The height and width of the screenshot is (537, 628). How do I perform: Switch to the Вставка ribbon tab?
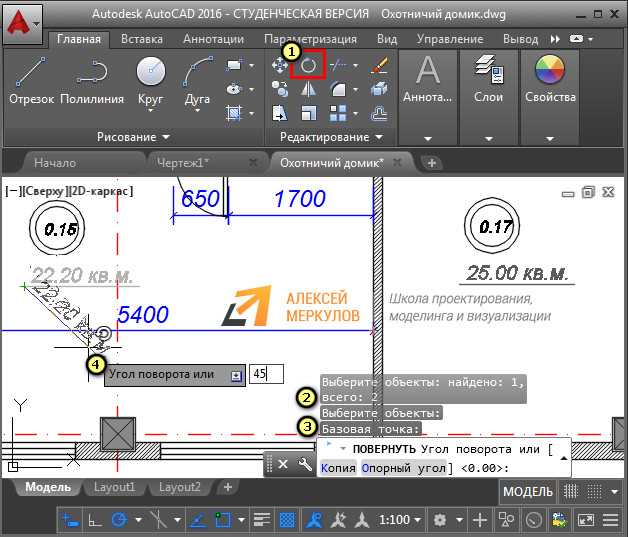pyautogui.click(x=142, y=39)
